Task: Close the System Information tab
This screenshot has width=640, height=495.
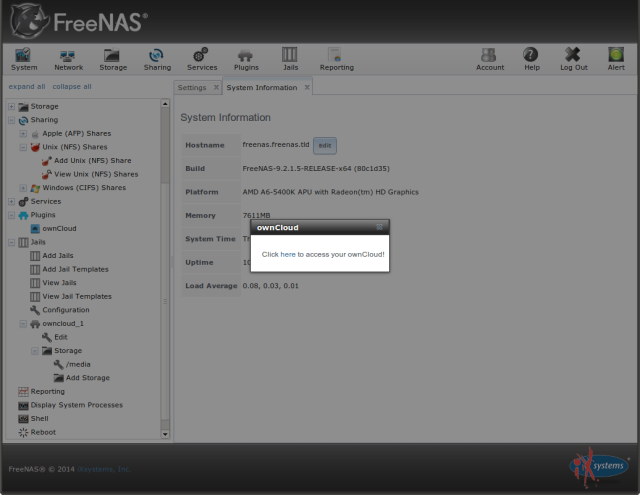Action: point(307,87)
